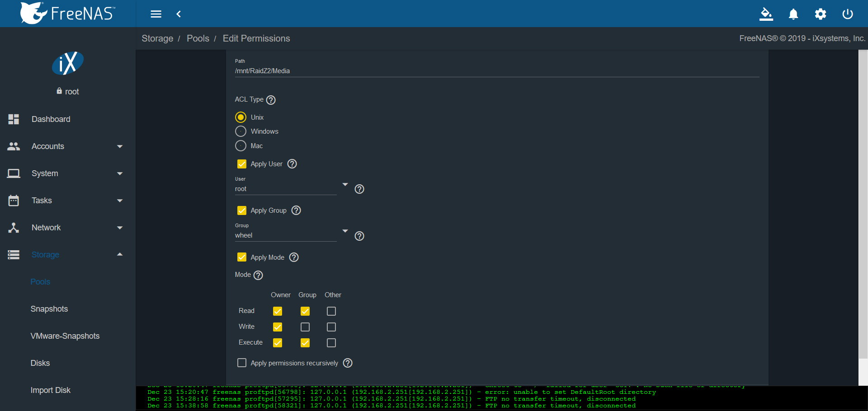Screen dimensions: 868x411
Task: Show help for Apply Group
Action: click(296, 210)
